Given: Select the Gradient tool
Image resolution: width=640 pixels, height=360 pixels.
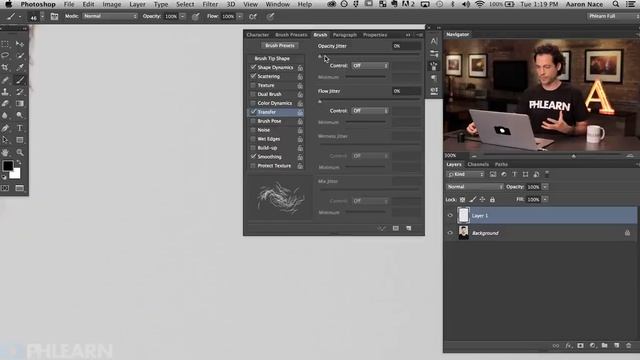Looking at the screenshot, I should coord(20,104).
